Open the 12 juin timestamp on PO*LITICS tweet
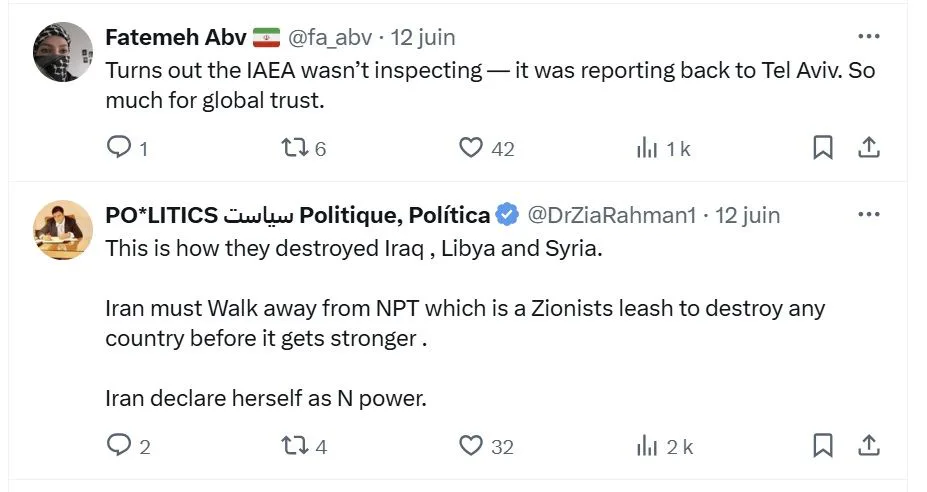This screenshot has width=927, height=492. (x=747, y=215)
